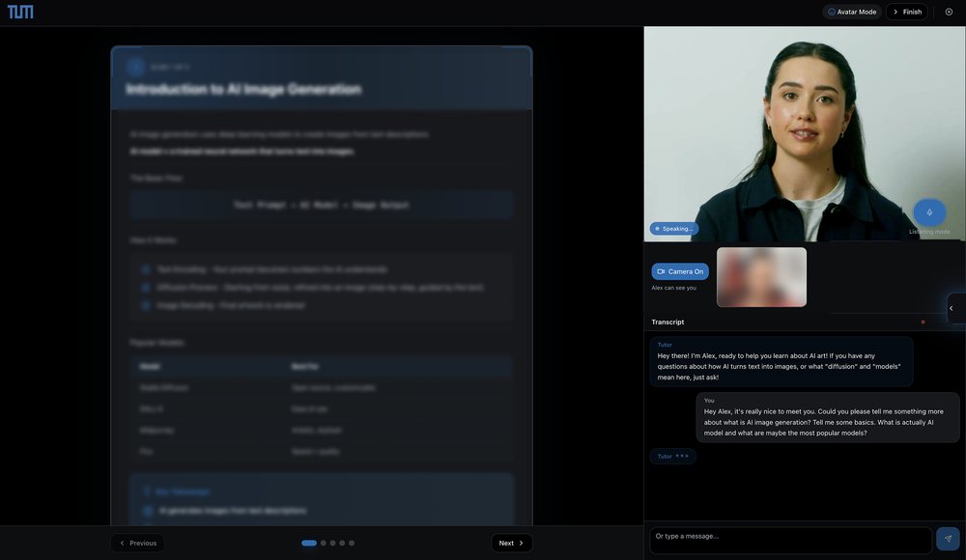Image resolution: width=966 pixels, height=560 pixels.
Task: Click the Speaking status badge
Action: (674, 229)
